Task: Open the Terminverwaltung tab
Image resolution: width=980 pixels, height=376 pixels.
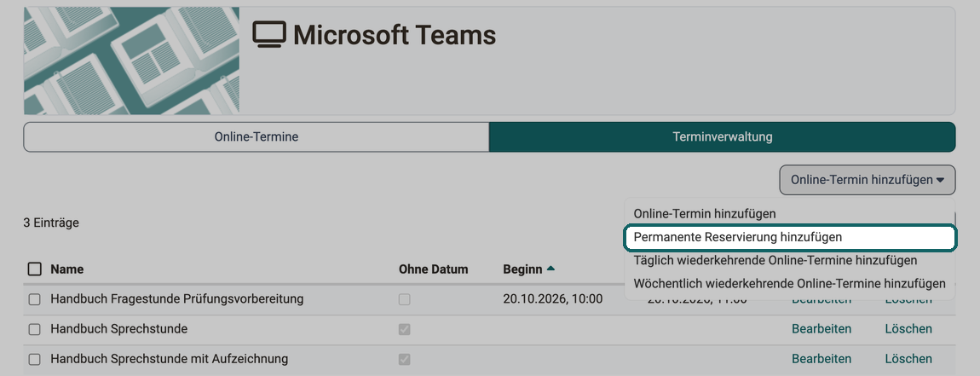Action: click(722, 136)
